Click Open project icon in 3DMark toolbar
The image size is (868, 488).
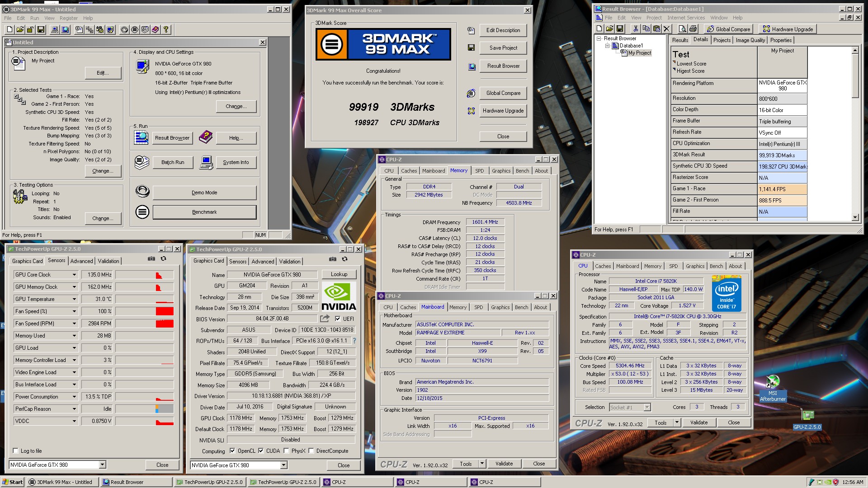point(20,29)
